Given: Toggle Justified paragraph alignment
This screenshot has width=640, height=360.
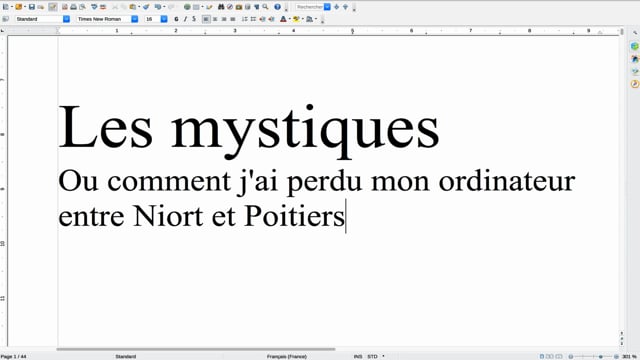Looking at the screenshot, I should (x=233, y=19).
